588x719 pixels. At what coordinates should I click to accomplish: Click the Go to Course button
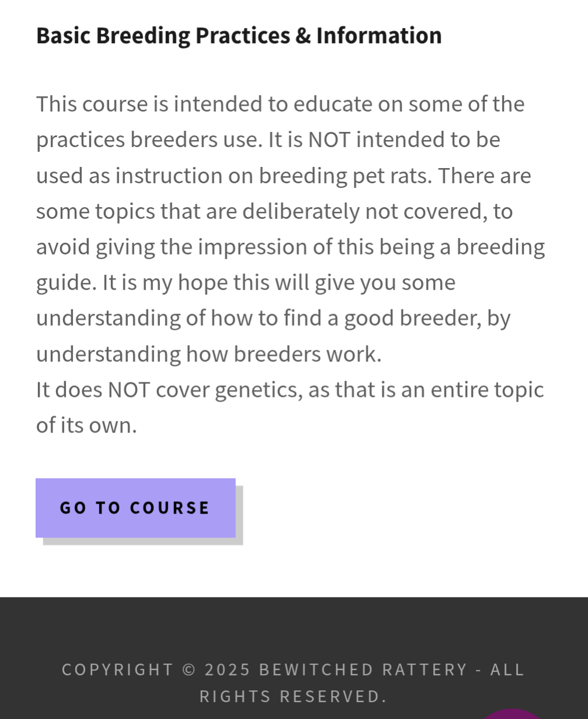tap(135, 508)
